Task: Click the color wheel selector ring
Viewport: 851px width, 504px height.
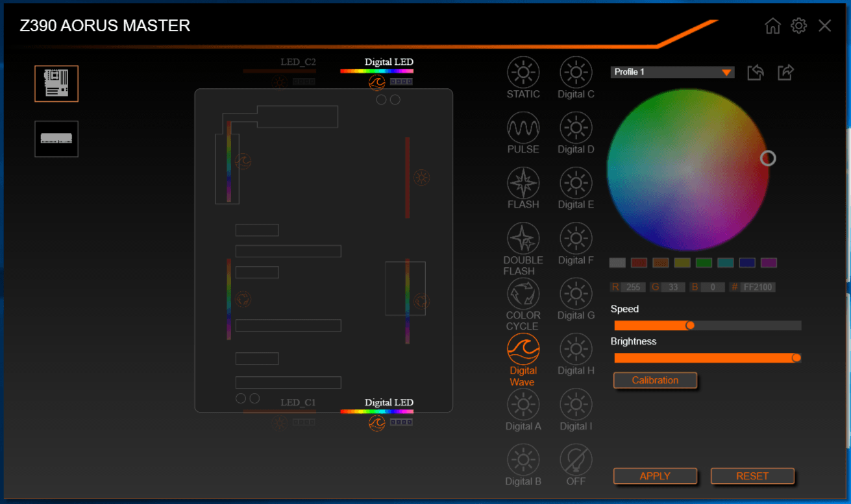Action: (768, 158)
